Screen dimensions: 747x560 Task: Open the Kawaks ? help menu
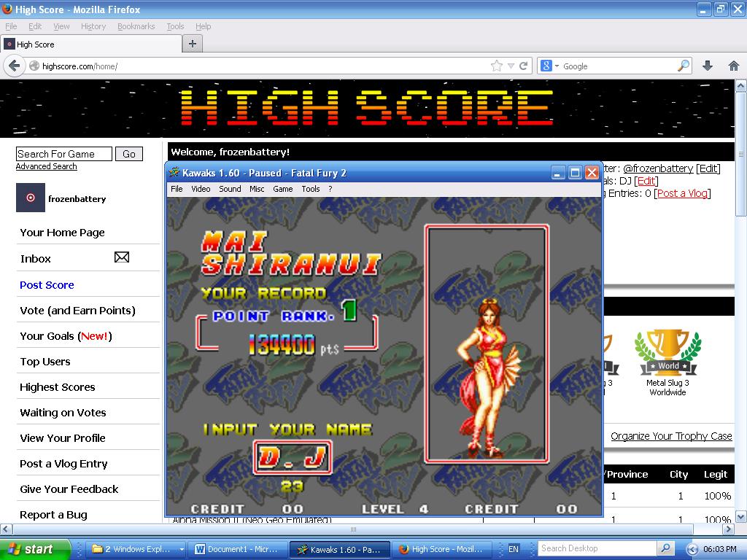(330, 189)
